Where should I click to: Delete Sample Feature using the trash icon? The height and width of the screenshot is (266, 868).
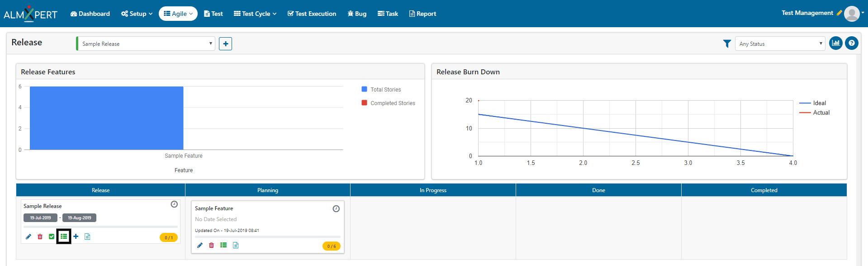pyautogui.click(x=211, y=245)
